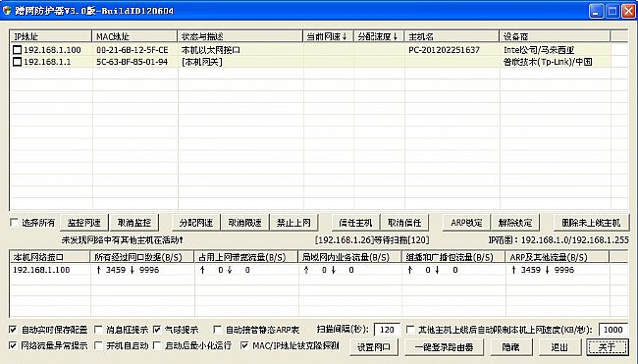Click the 禁止上网 button
Viewport: 638px width, 364px height.
293,223
